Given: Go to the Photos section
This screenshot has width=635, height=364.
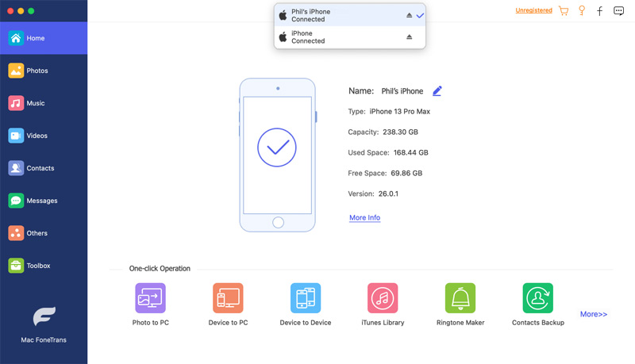Looking at the screenshot, I should tap(37, 71).
